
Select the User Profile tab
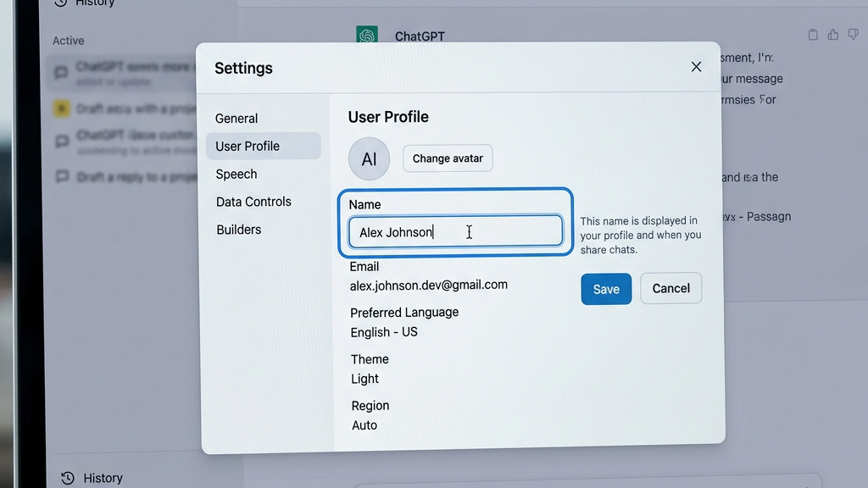click(x=264, y=146)
